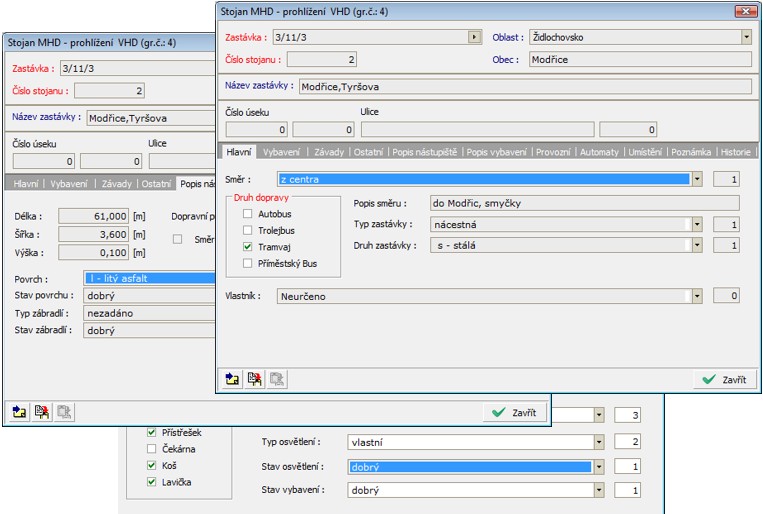The height and width of the screenshot is (514, 763).
Task: Open the Typ osvětlení dropdown
Action: point(598,441)
